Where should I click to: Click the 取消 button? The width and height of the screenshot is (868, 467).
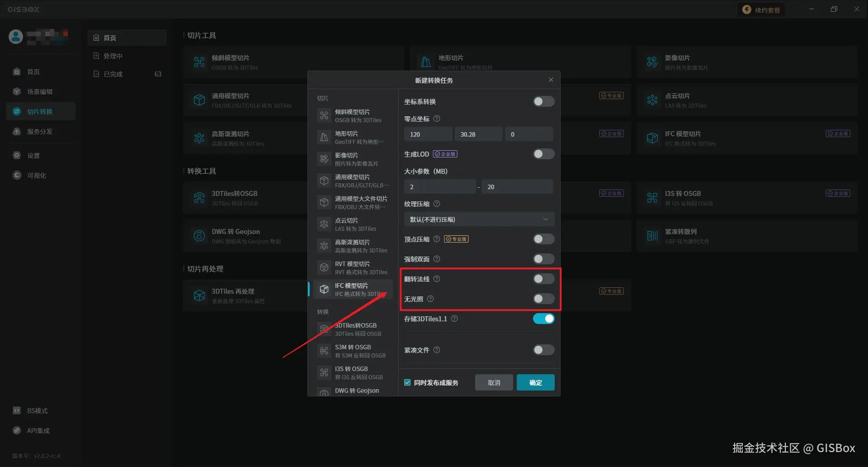click(x=494, y=383)
